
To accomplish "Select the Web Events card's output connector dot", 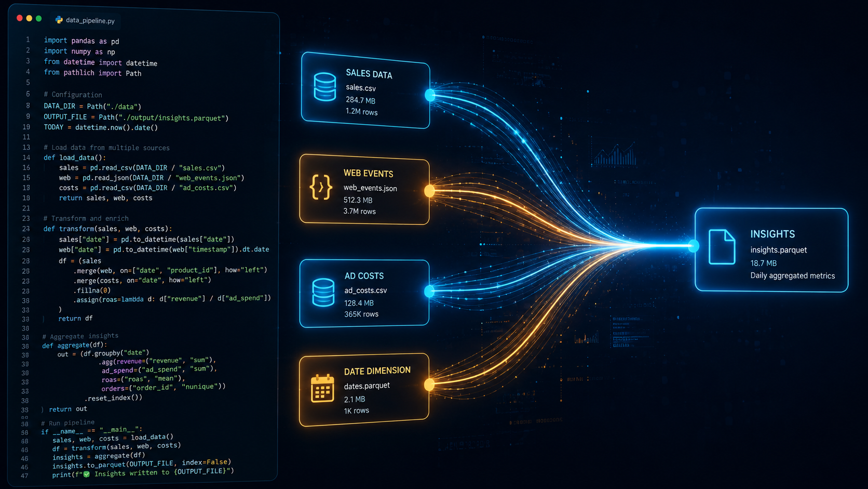I will [x=429, y=191].
